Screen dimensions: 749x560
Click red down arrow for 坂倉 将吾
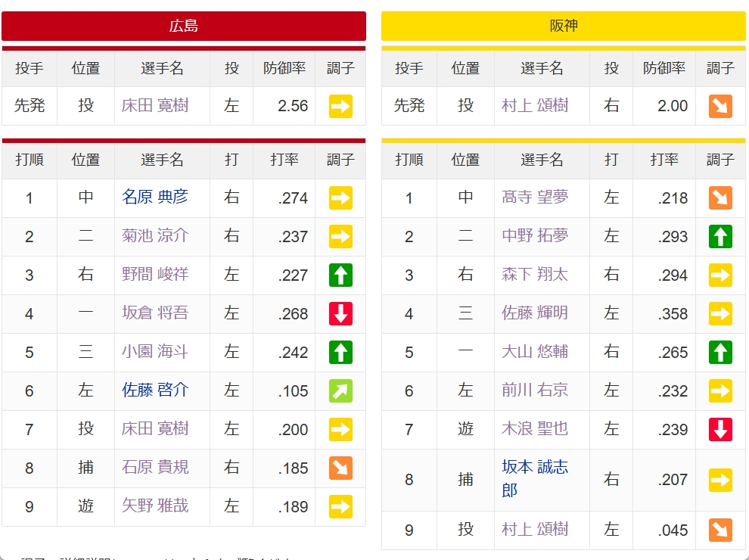tap(340, 314)
